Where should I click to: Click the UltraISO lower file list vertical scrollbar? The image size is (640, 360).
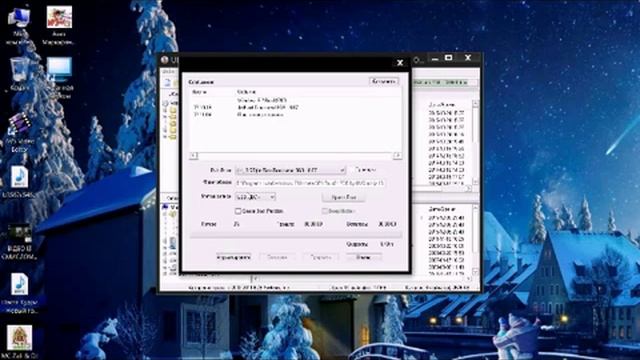coord(476,240)
